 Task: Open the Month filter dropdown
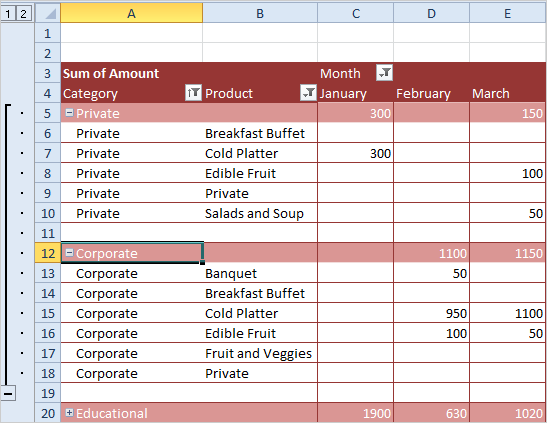coord(384,73)
